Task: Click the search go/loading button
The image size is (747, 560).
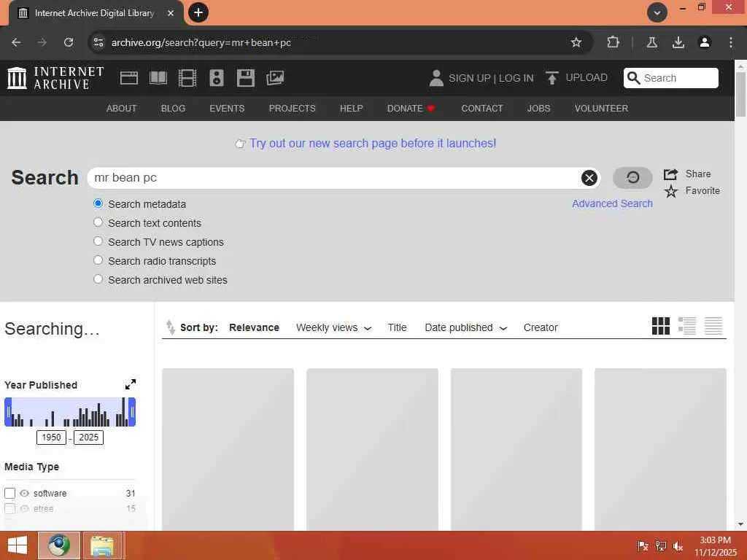Action: tap(632, 178)
